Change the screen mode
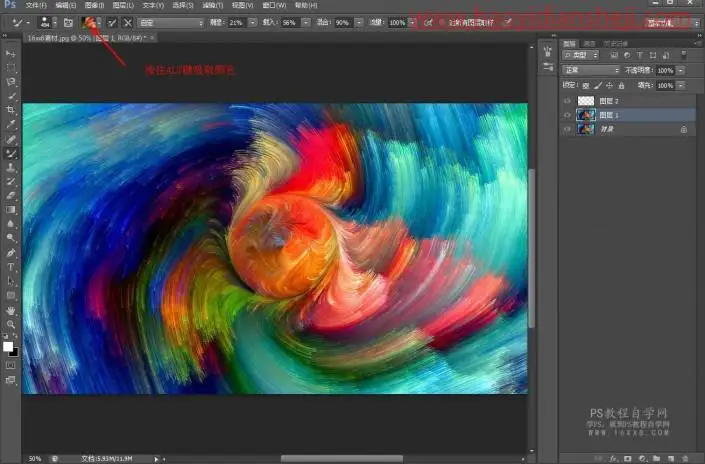Viewport: 705px width, 464px height. pyautogui.click(x=10, y=380)
